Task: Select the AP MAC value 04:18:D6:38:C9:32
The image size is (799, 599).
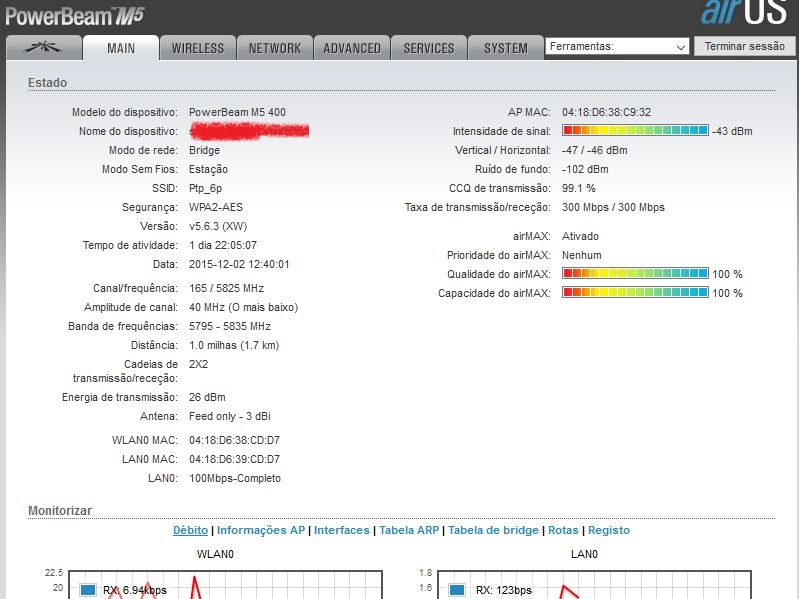Action: 606,112
